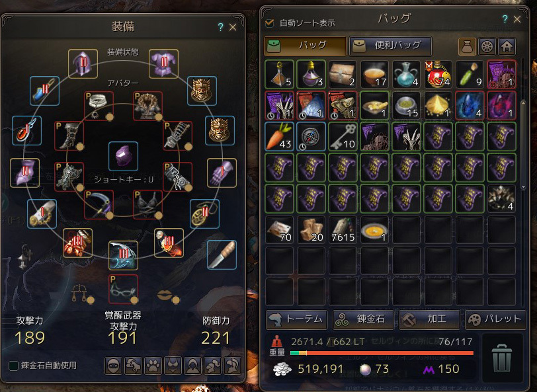Select the carrot item with count 43
Image resolution: width=537 pixels, height=392 pixels.
coord(280,136)
